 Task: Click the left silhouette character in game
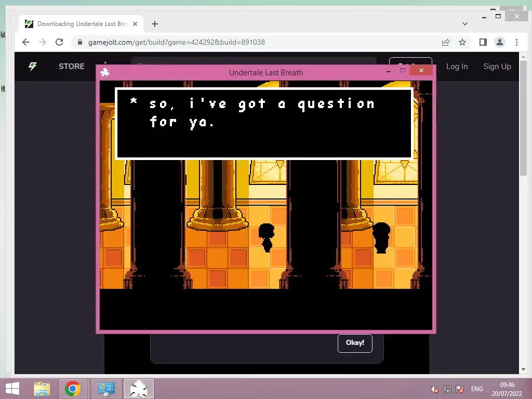tap(267, 237)
